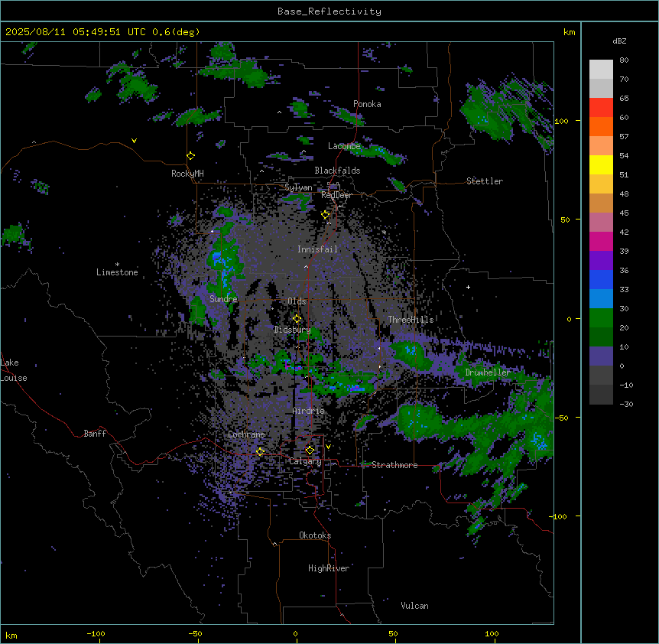Click the Olds city label
The height and width of the screenshot is (644, 659).
tap(297, 301)
